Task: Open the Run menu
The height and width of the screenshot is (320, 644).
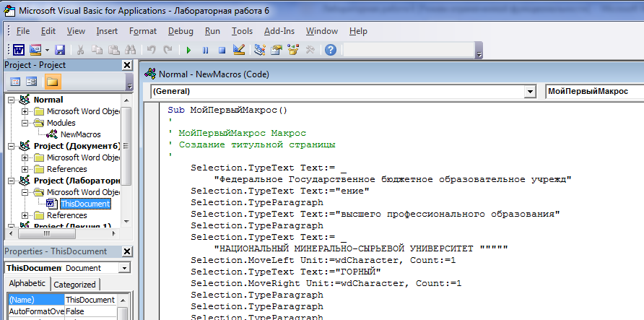Action: (x=212, y=31)
